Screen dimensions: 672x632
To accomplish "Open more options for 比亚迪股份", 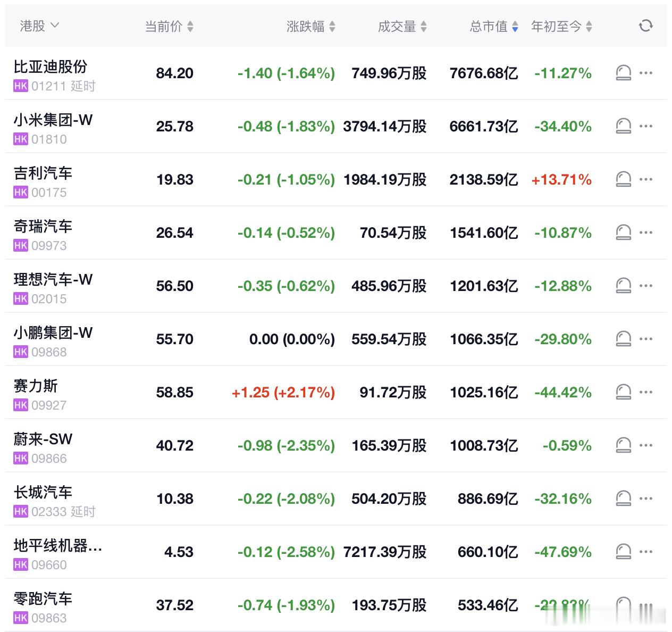I will [x=646, y=73].
